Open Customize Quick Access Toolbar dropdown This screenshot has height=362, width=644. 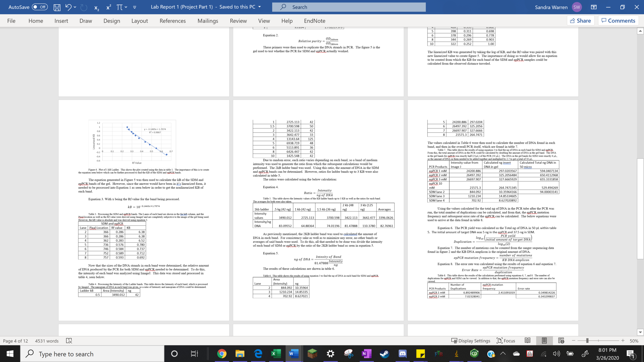[134, 7]
